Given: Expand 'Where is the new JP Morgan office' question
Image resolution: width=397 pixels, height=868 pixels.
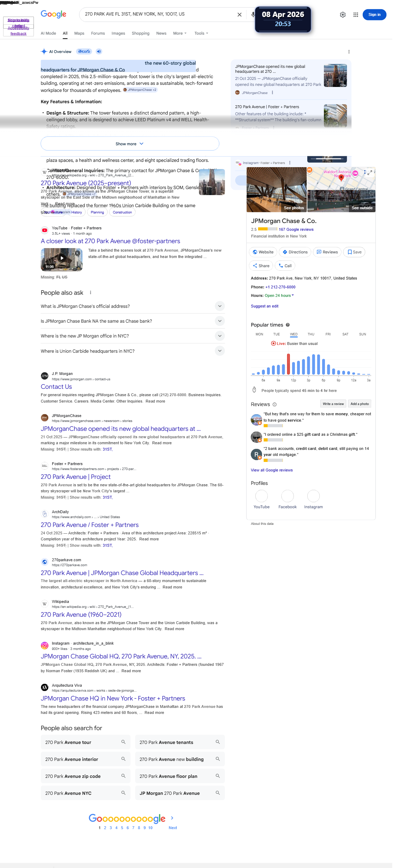Looking at the screenshot, I should 132,336.
